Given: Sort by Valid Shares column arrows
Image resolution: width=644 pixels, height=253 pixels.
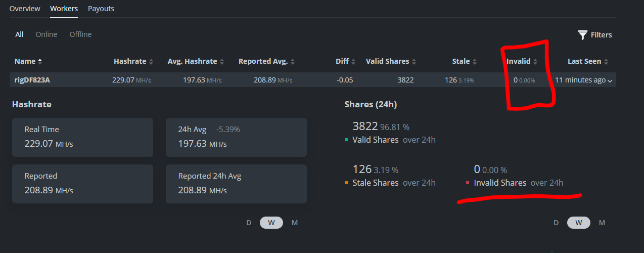Looking at the screenshot, I should coord(414,61).
